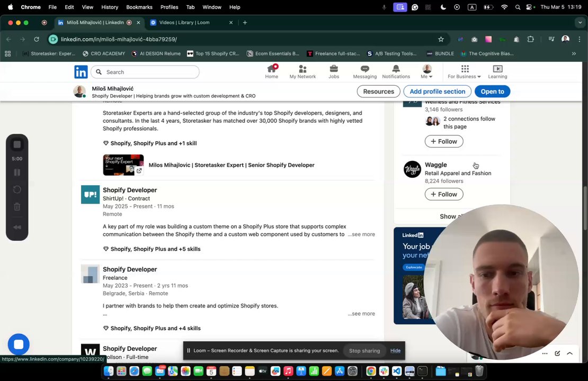Screen dimensions: 588x381
Task: Show more bookmarks with the chevron
Action: (x=574, y=53)
